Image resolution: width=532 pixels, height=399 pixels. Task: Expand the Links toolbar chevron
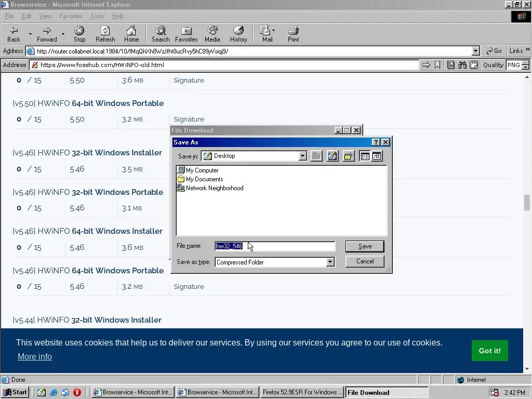pos(528,50)
